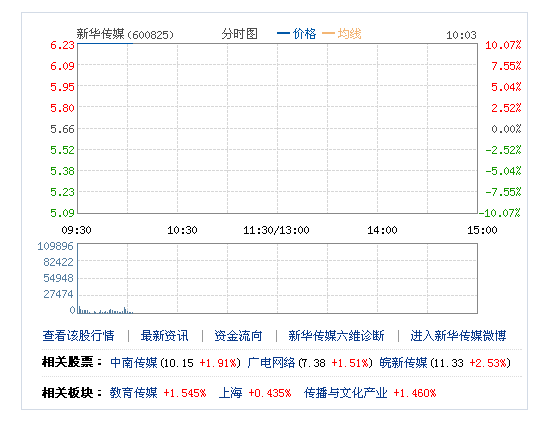The height and width of the screenshot is (426, 547).
Task: Click the 10:30 time axis marker
Action: pyautogui.click(x=182, y=230)
